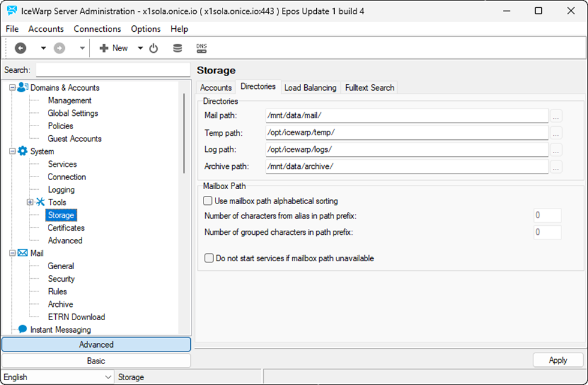
Task: Open the Accounts menu
Action: [x=46, y=29]
